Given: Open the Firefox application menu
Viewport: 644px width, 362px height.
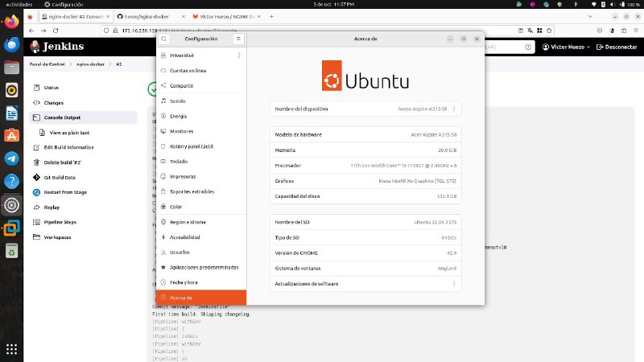Looking at the screenshot, I should (x=636, y=31).
